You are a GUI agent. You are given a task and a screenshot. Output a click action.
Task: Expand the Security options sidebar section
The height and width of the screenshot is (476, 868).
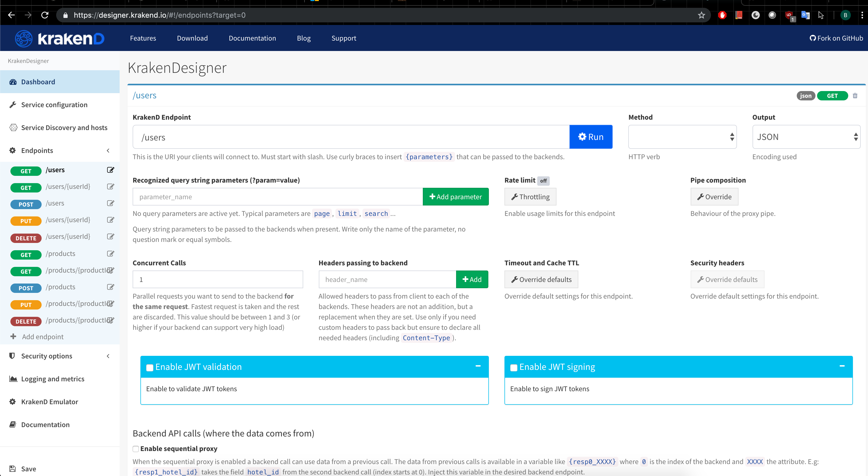coord(108,356)
